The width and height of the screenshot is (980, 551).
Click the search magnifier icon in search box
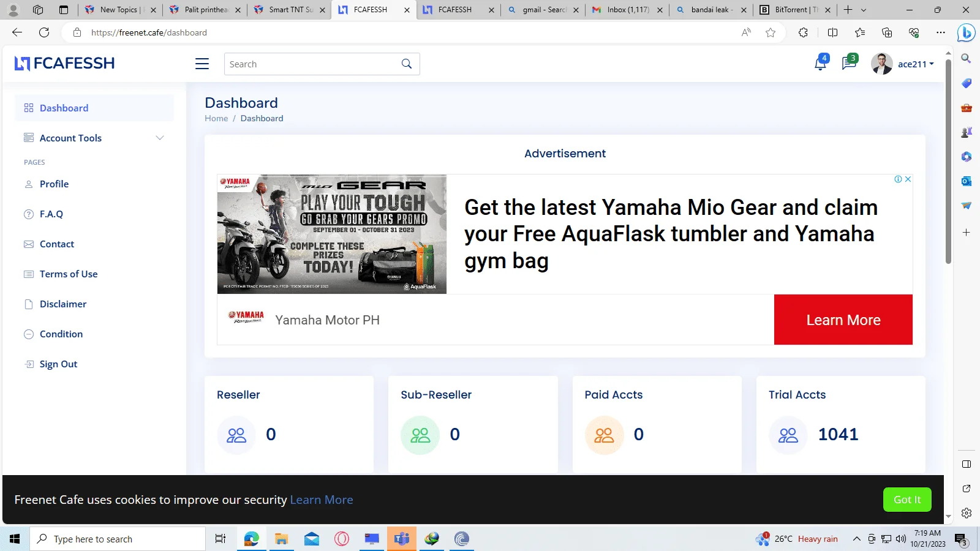(406, 64)
